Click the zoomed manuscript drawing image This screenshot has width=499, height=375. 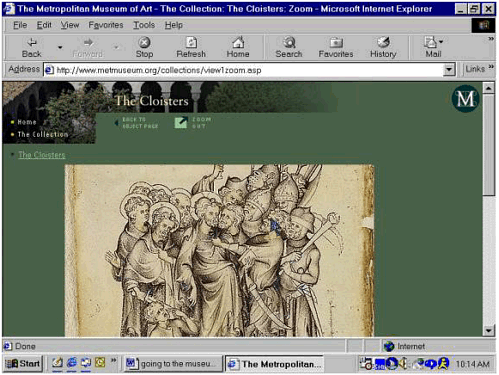(x=219, y=250)
